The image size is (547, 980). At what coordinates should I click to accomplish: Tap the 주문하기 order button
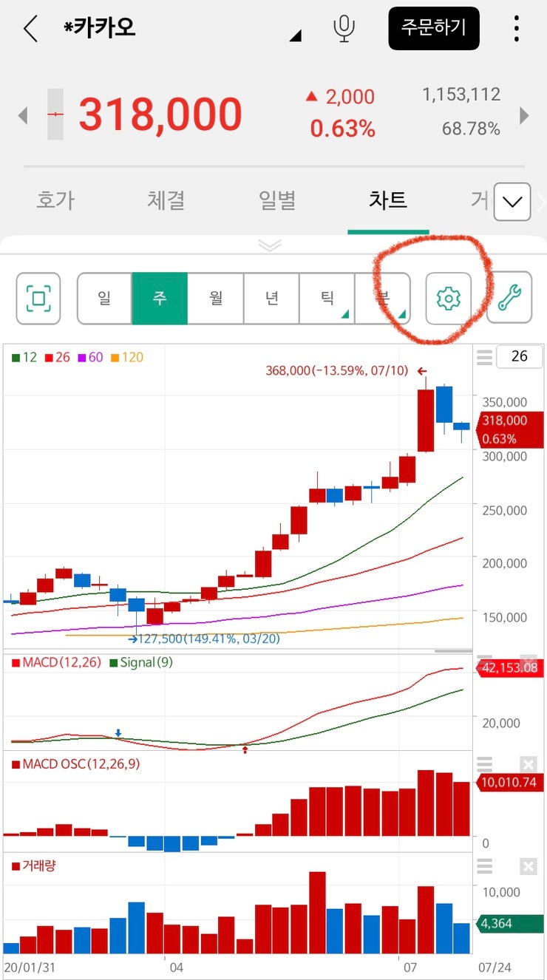[434, 29]
